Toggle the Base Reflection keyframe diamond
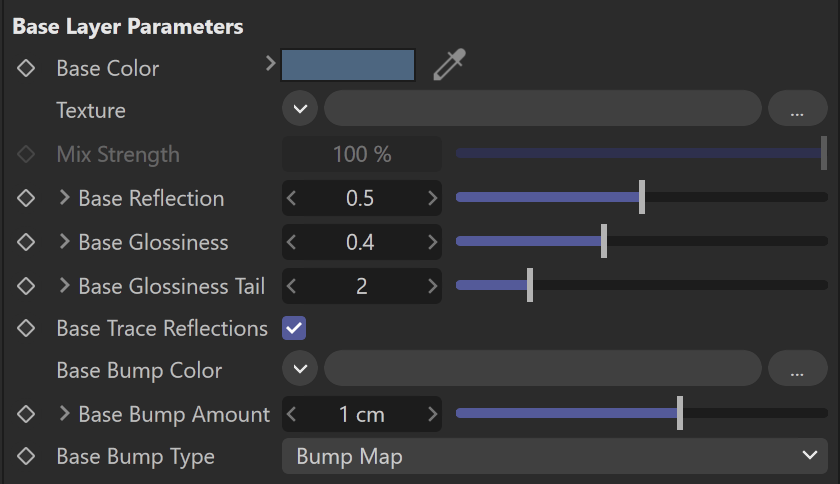840x484 pixels. (x=26, y=198)
